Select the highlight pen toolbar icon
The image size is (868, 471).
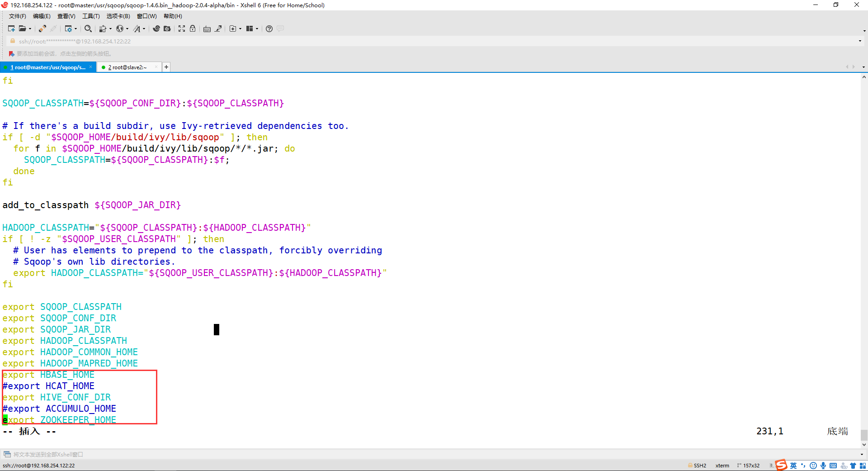click(x=219, y=29)
